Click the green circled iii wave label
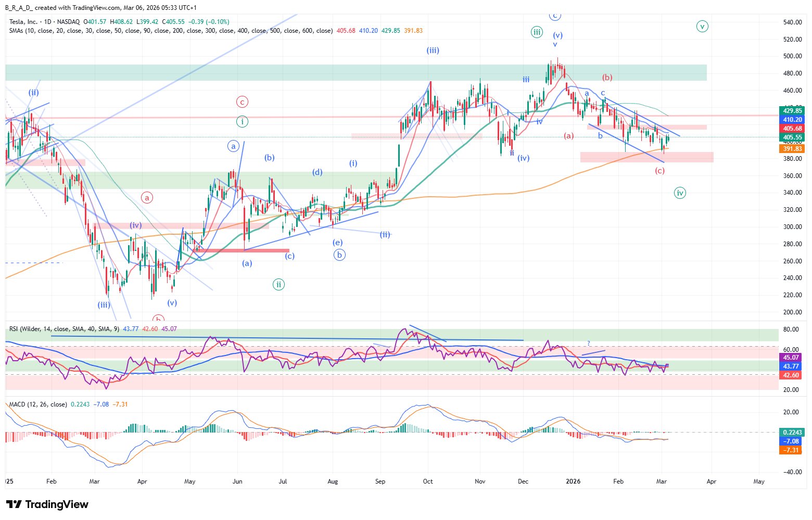812x520 pixels. pos(537,32)
